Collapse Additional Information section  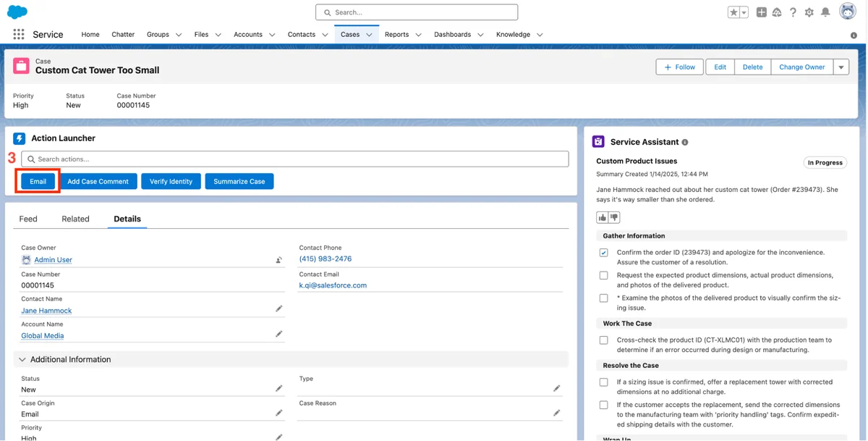pos(22,359)
